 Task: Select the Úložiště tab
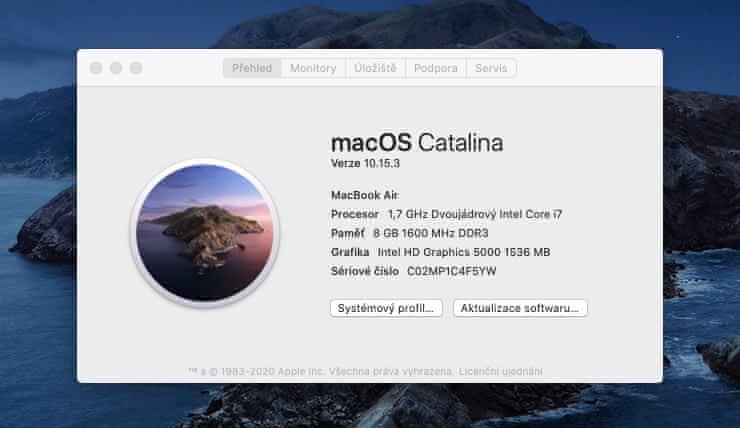[375, 68]
